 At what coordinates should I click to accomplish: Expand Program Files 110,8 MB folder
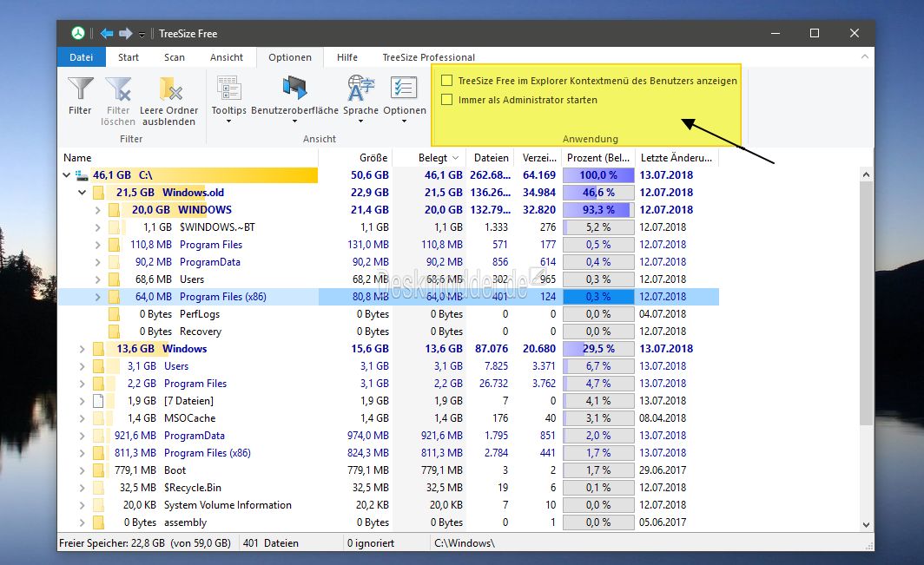tap(98, 245)
